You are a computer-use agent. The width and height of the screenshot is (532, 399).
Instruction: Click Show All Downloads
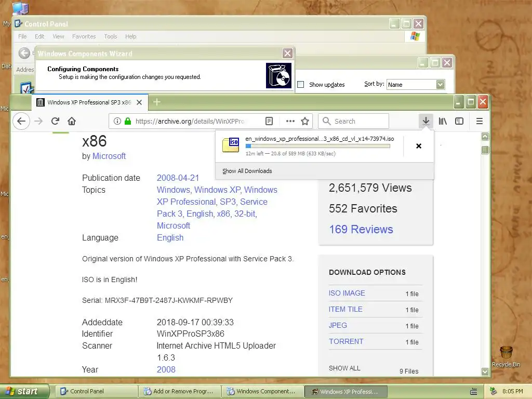click(247, 171)
